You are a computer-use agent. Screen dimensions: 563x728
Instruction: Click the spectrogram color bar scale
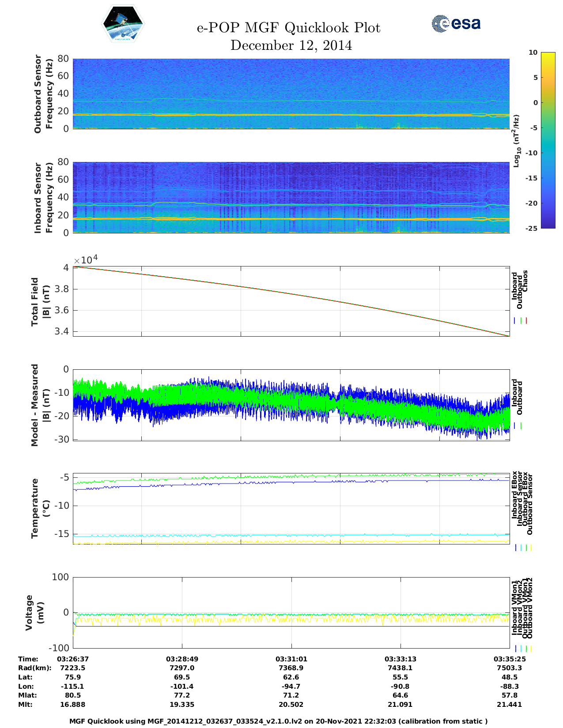click(x=548, y=140)
